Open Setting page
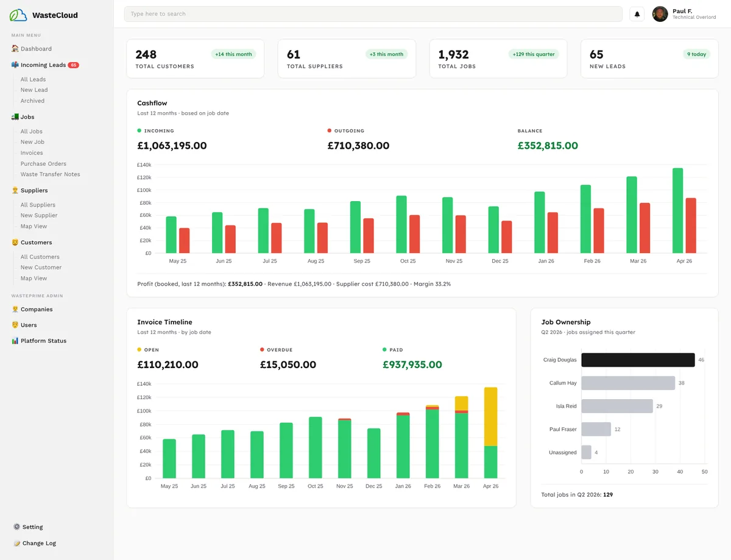731x560 pixels. tap(32, 527)
